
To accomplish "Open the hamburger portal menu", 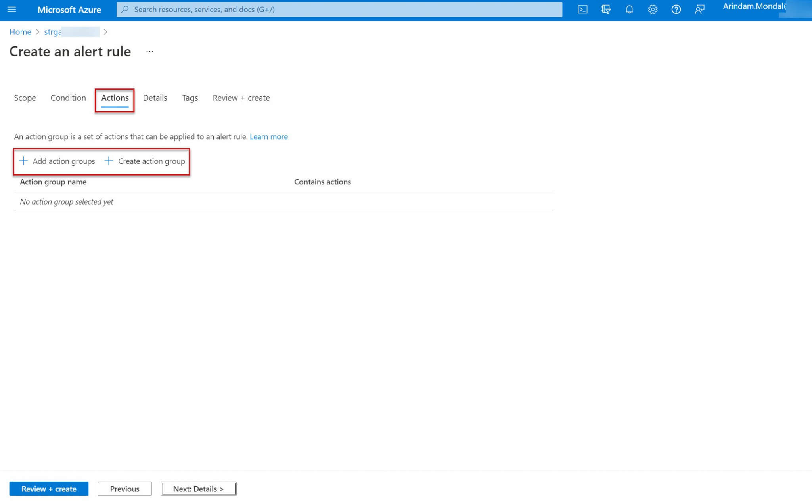I will point(11,10).
